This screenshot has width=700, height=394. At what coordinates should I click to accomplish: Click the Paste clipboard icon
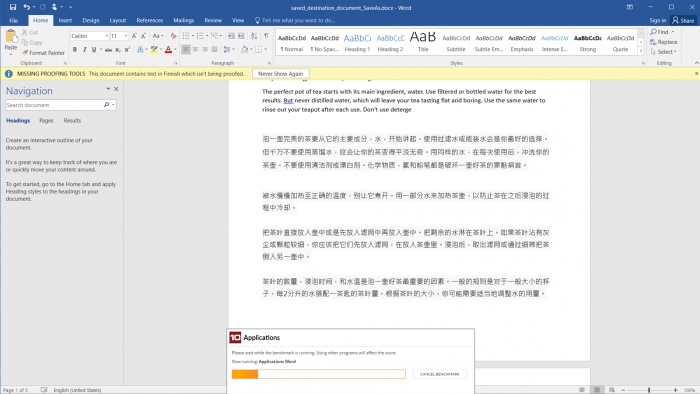click(x=11, y=36)
